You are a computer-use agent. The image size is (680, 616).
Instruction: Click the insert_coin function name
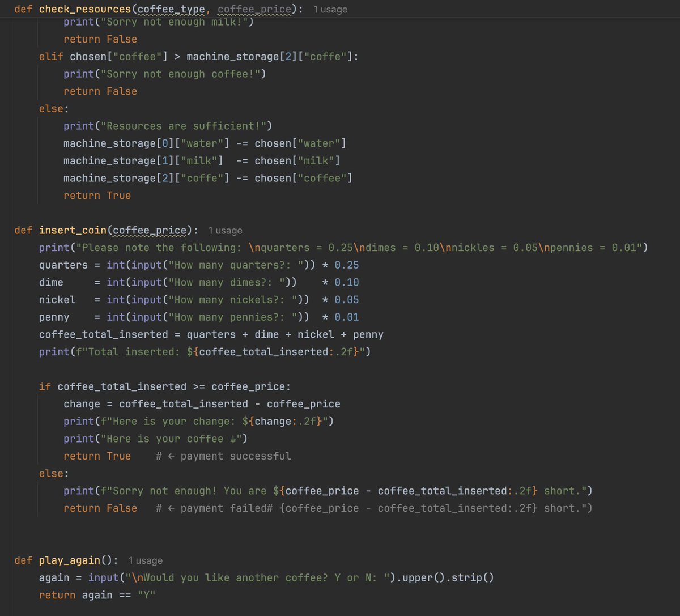pos(73,231)
